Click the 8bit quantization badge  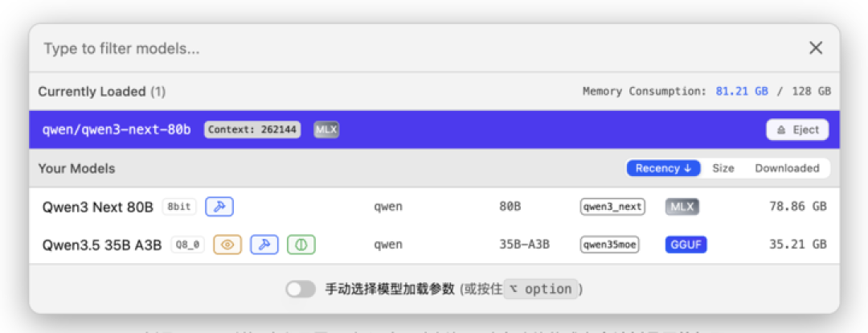179,207
